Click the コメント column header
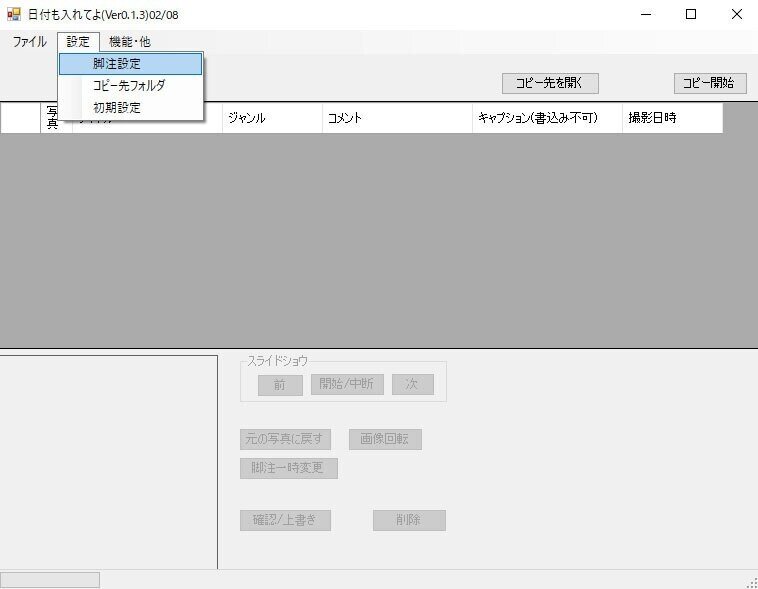 [397, 118]
